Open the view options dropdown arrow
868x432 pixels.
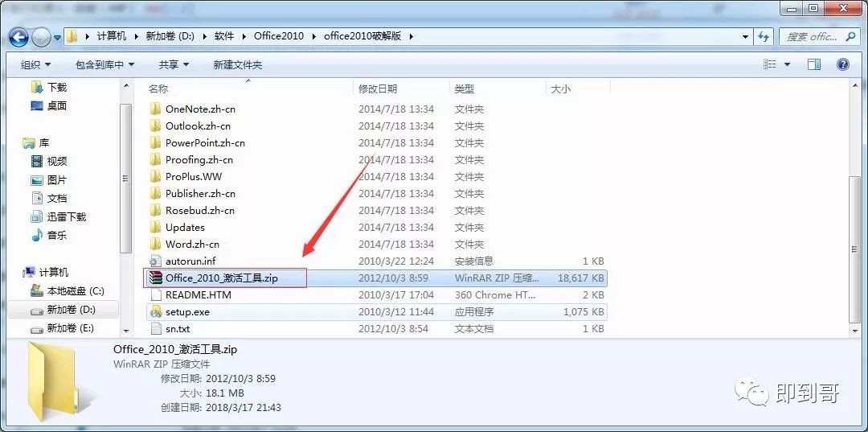[x=788, y=65]
